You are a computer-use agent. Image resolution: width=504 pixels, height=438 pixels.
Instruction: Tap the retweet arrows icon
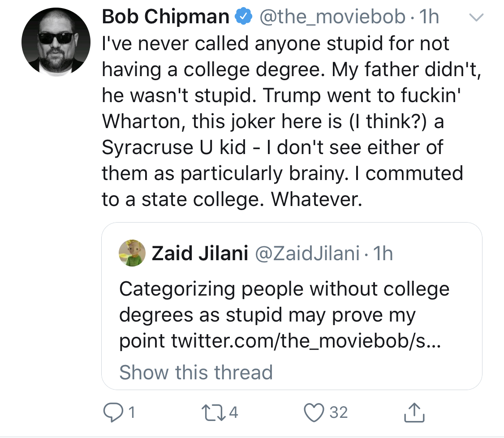point(213,412)
